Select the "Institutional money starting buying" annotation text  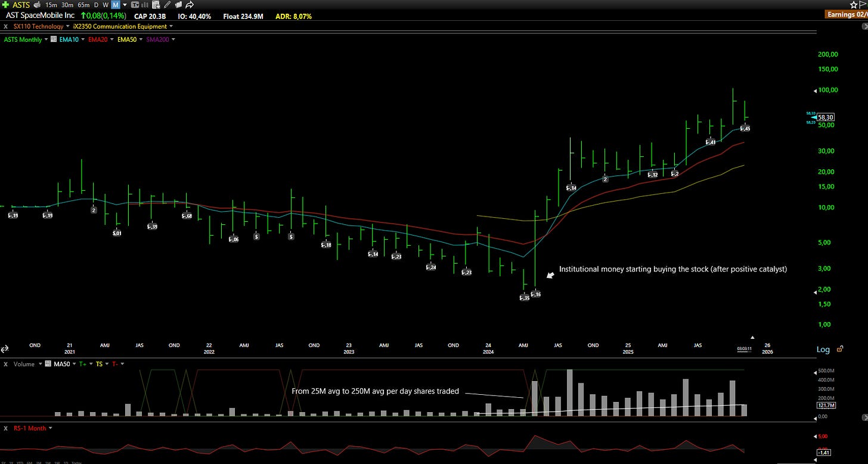[673, 270]
